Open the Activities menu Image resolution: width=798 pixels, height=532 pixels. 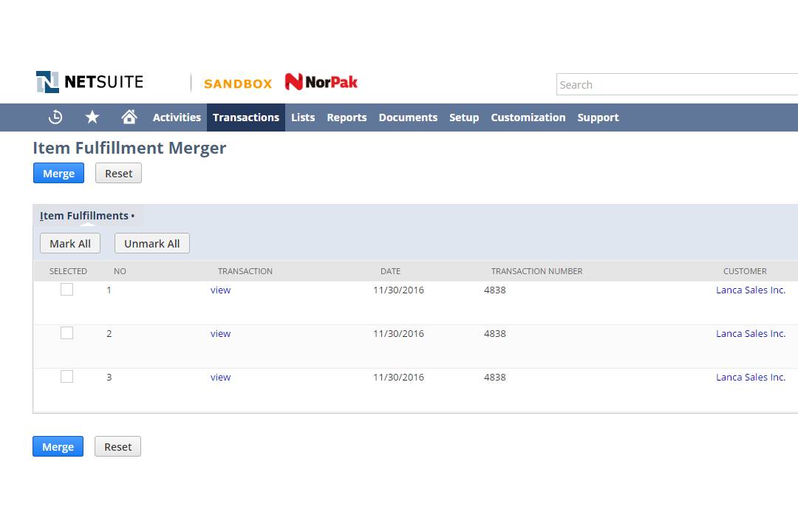click(x=177, y=117)
